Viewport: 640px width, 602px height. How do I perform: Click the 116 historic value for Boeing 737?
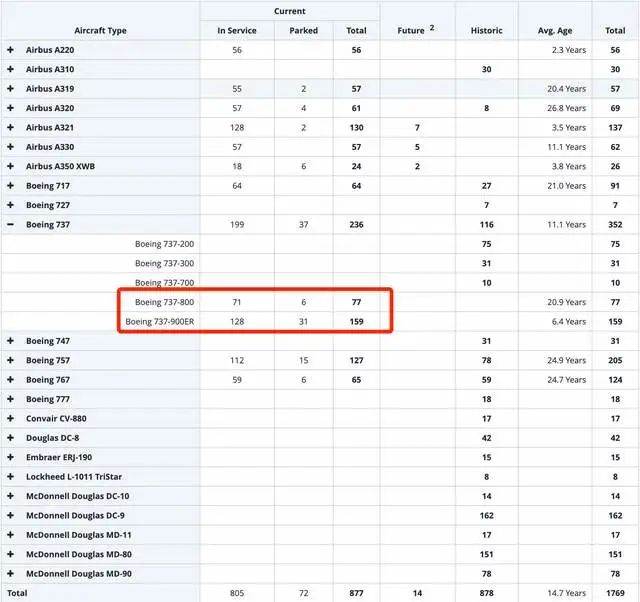(487, 224)
